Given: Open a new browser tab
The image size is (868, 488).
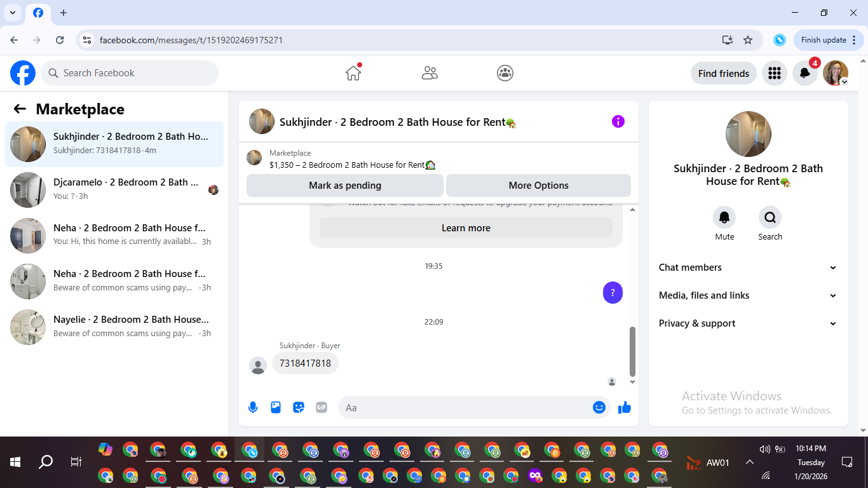Looking at the screenshot, I should click(64, 13).
